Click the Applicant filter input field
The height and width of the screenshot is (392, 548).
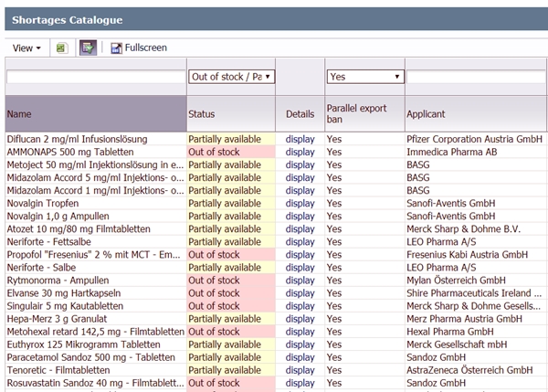475,78
